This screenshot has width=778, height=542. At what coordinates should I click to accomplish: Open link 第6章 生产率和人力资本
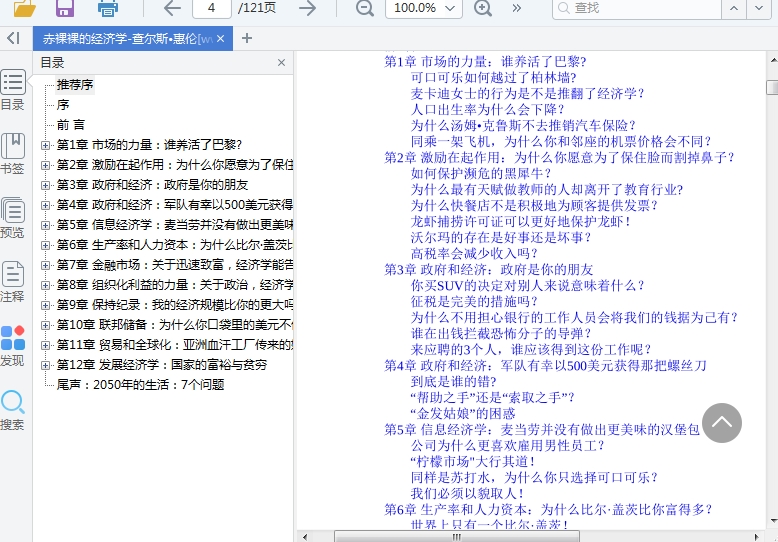point(548,509)
